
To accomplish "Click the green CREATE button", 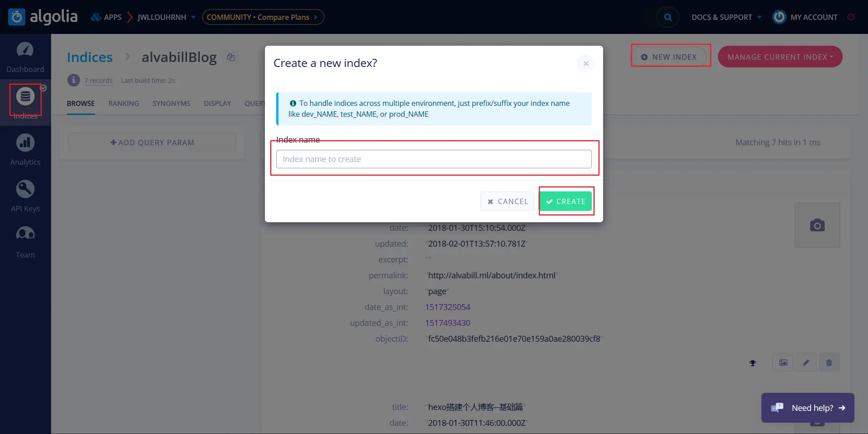I will (566, 201).
